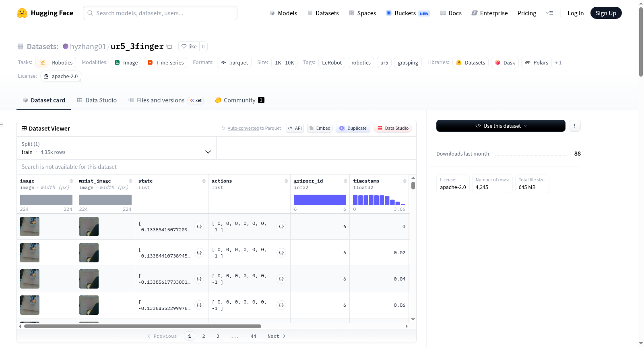Viewport: 644px width, 347px height.
Task: Expand the state cell in the 0 timestamp row
Action: point(199,226)
